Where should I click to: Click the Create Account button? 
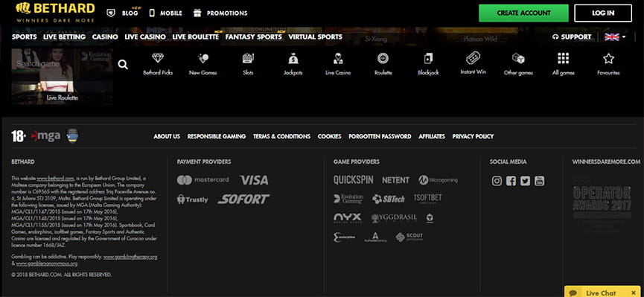click(x=523, y=13)
